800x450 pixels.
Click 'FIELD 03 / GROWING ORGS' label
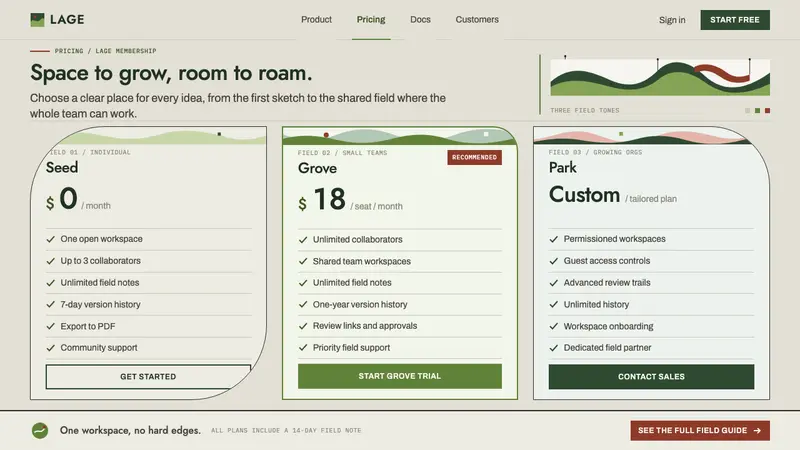pos(595,152)
